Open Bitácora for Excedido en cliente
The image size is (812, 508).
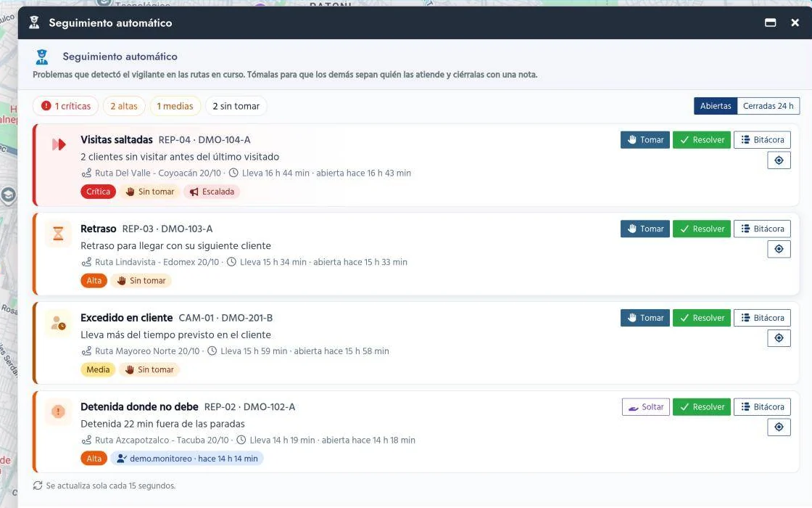point(762,319)
